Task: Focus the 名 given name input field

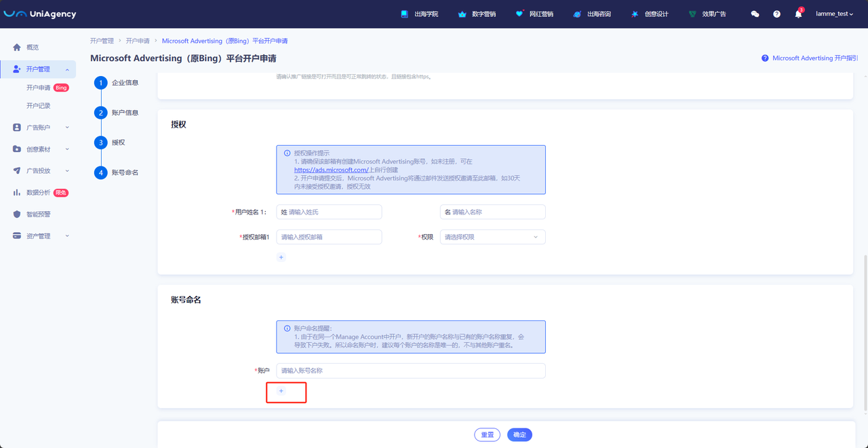Action: 493,212
